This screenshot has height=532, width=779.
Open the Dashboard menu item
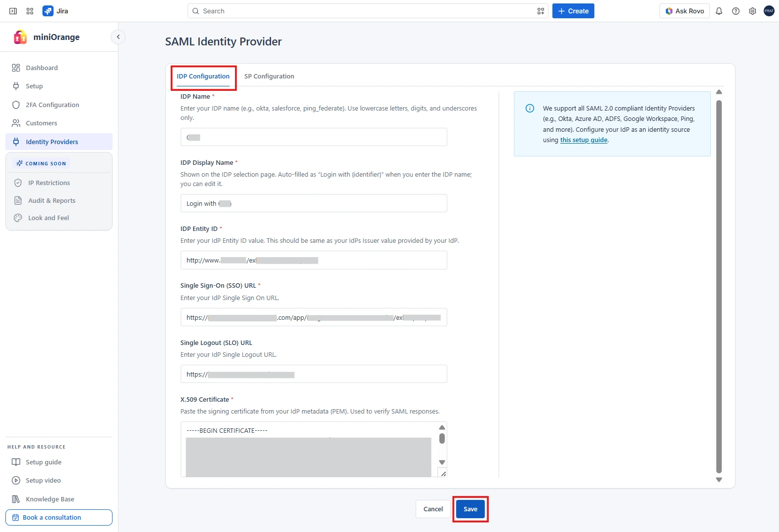[59, 68]
